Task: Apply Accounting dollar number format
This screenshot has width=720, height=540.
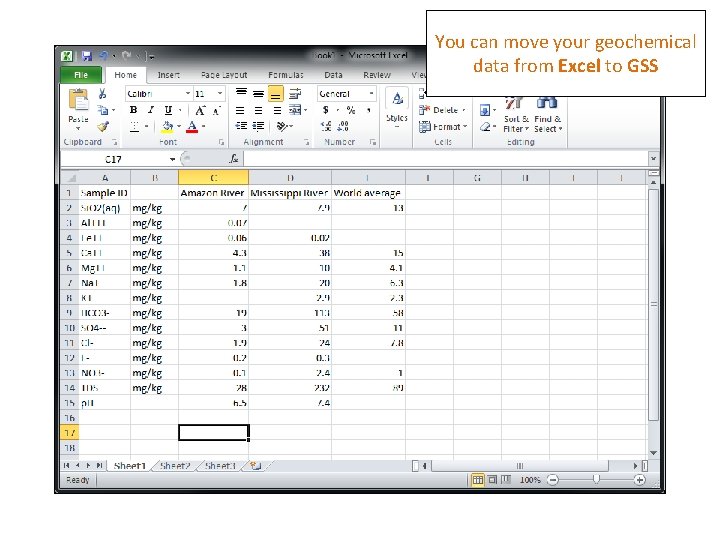Action: [x=326, y=110]
